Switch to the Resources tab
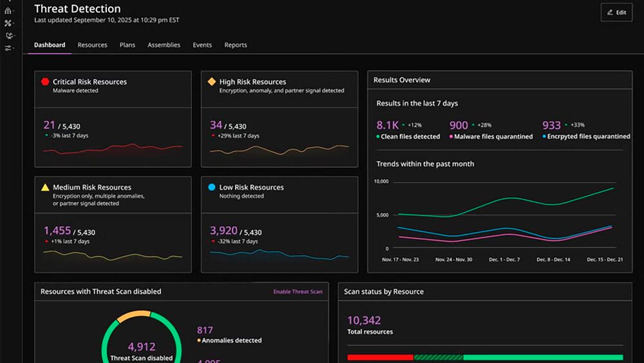644x363 pixels. point(92,44)
